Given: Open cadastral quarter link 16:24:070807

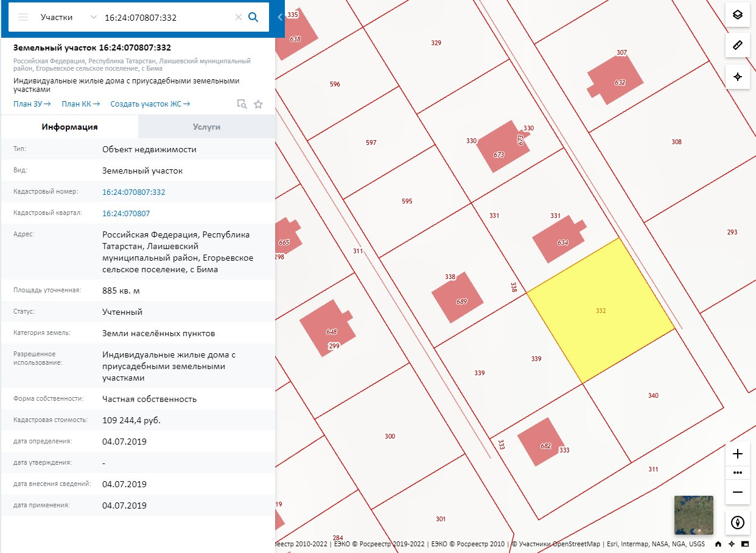Looking at the screenshot, I should coord(126,213).
